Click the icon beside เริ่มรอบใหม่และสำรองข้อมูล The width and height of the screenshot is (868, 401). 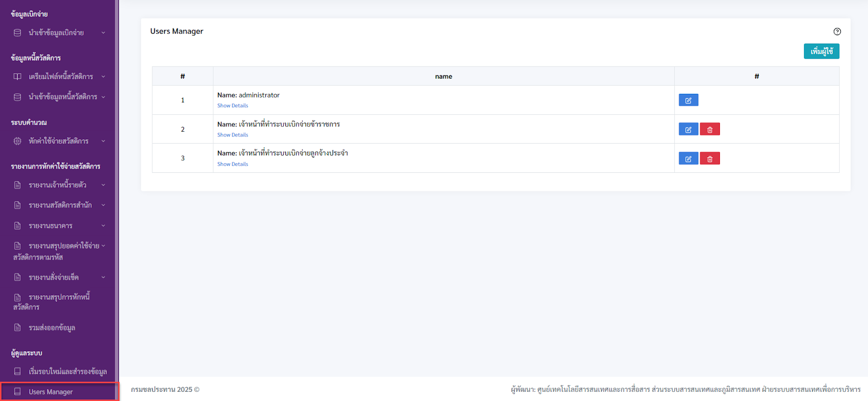click(17, 371)
